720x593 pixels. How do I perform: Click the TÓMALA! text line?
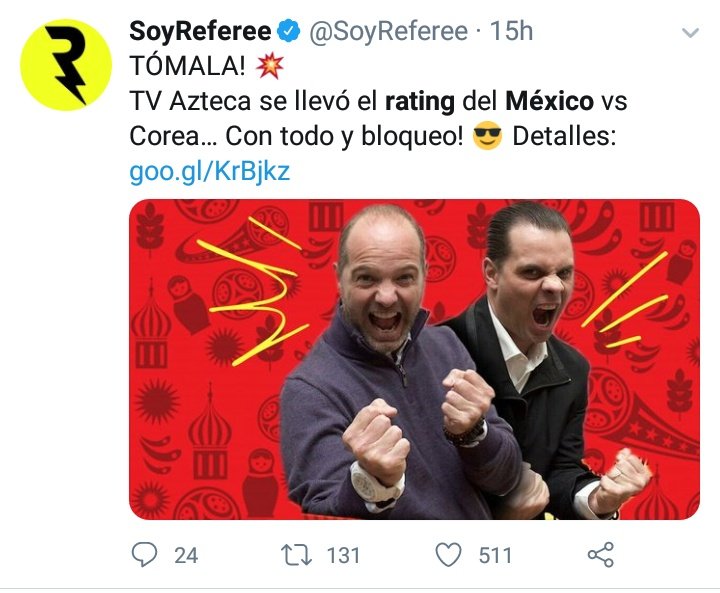coord(187,66)
